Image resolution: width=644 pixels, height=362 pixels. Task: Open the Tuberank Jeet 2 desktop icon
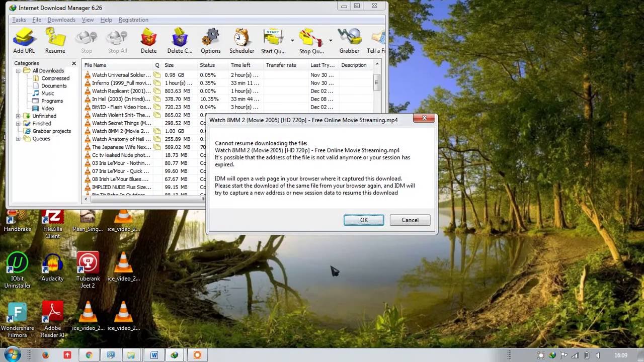pyautogui.click(x=88, y=271)
